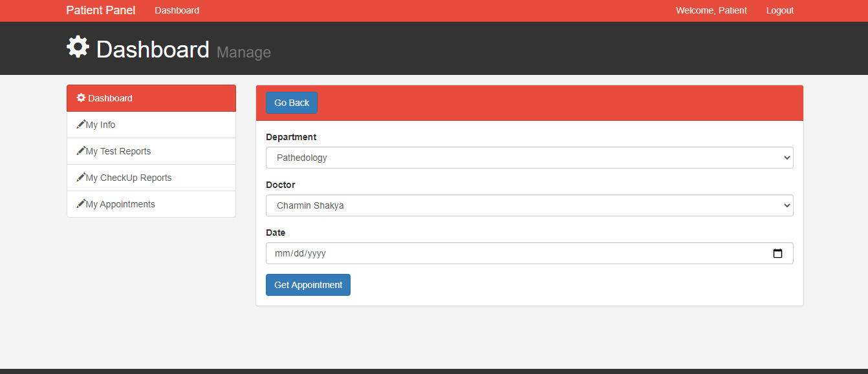The width and height of the screenshot is (868, 374).
Task: Submit with the Get Appointment button
Action: tap(308, 285)
